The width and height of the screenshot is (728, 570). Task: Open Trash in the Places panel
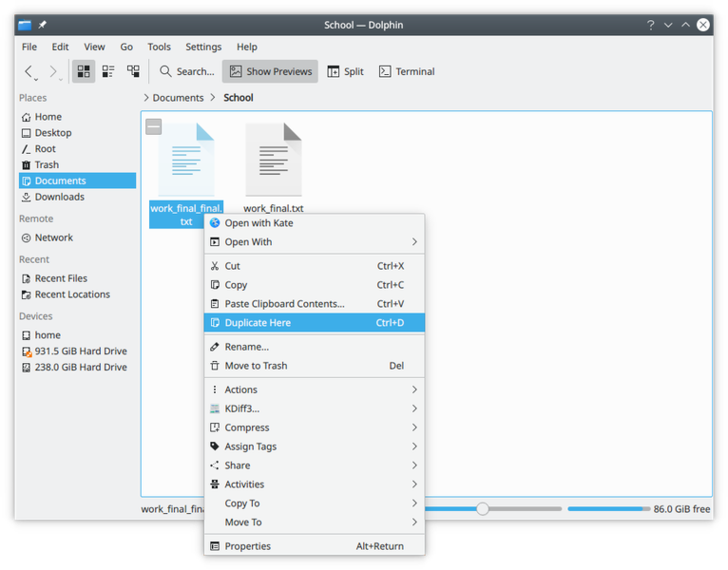click(46, 165)
